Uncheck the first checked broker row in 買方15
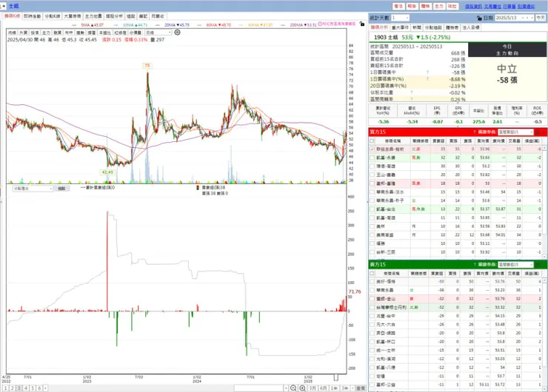Image resolution: width=548 pixels, height=392 pixels. 372,149
